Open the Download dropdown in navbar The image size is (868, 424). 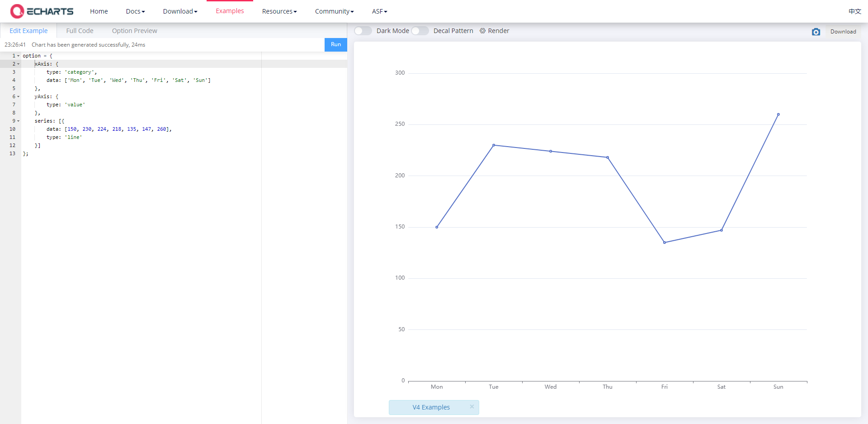coord(180,11)
